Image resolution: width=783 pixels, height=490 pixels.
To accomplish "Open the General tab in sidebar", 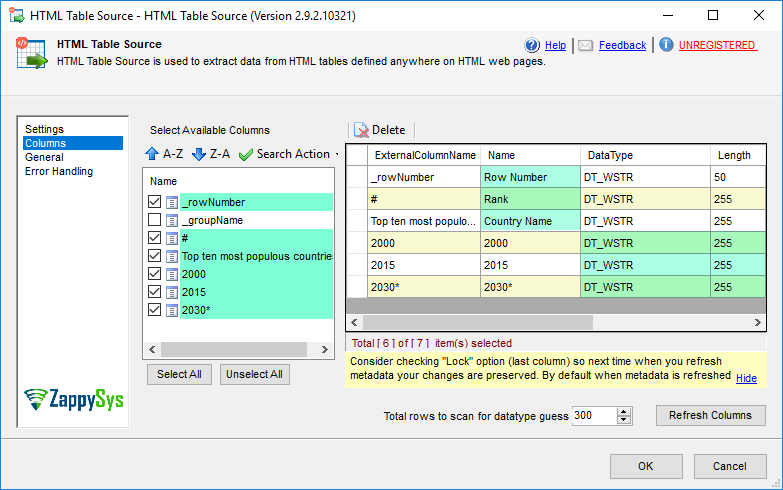I will [x=44, y=157].
